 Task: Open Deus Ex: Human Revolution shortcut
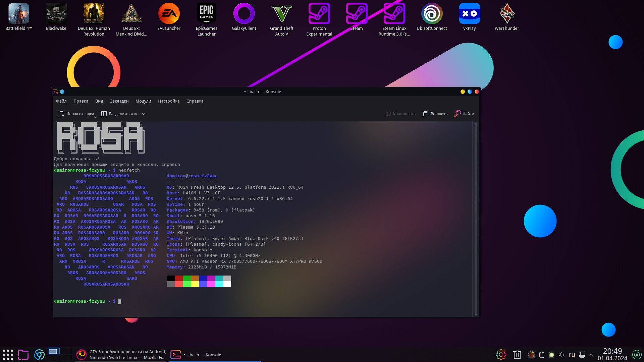[94, 19]
